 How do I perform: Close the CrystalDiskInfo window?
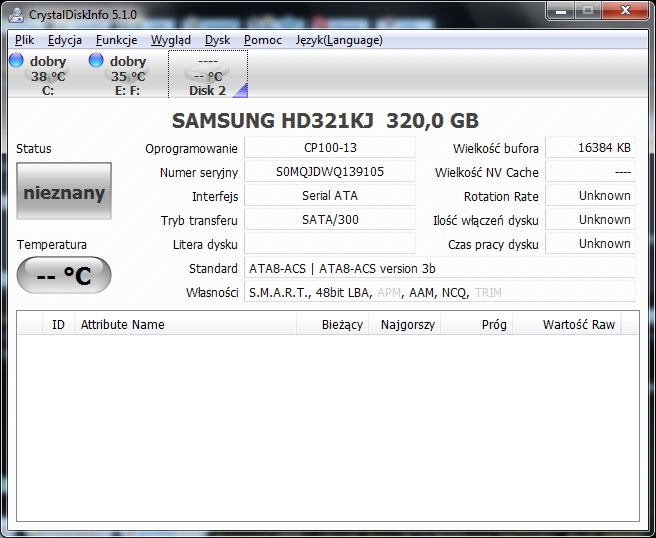(x=625, y=11)
